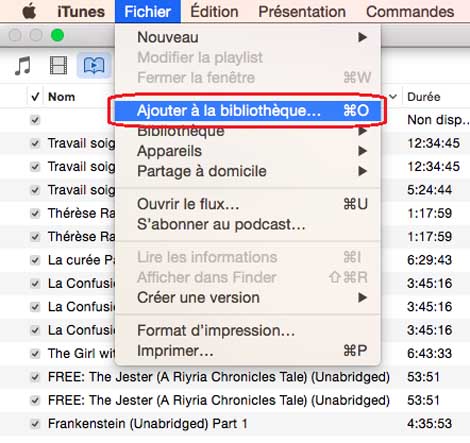The image size is (470, 443).
Task: Choose Ajouter à la bibliothèque…
Action: tap(248, 111)
